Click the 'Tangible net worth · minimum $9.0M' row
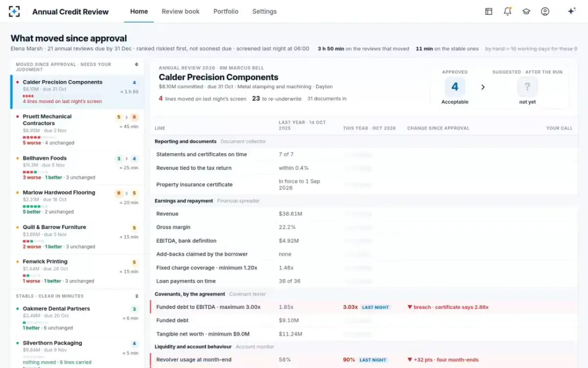This screenshot has width=588, height=368. pos(364,334)
